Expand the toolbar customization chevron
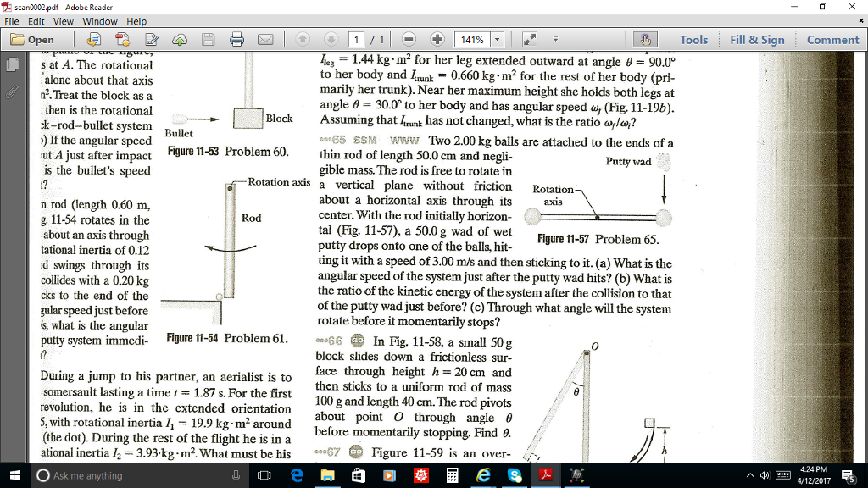The width and height of the screenshot is (868, 488). click(x=555, y=38)
